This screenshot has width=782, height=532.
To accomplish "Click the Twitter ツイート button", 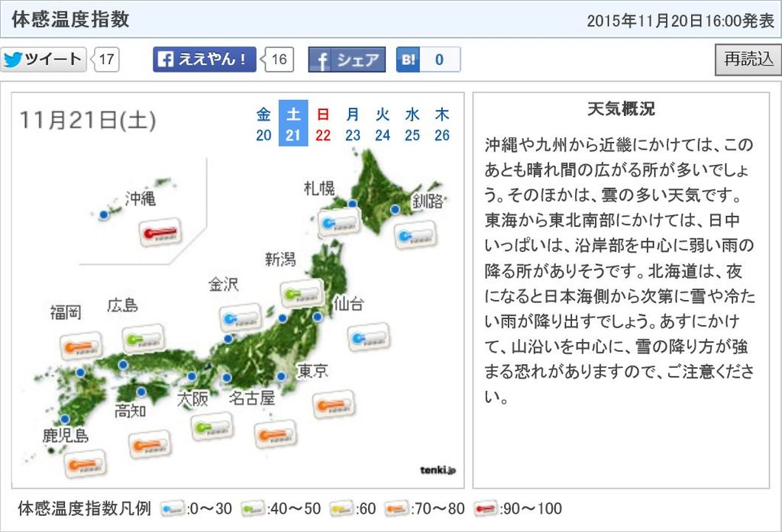I will (x=43, y=59).
